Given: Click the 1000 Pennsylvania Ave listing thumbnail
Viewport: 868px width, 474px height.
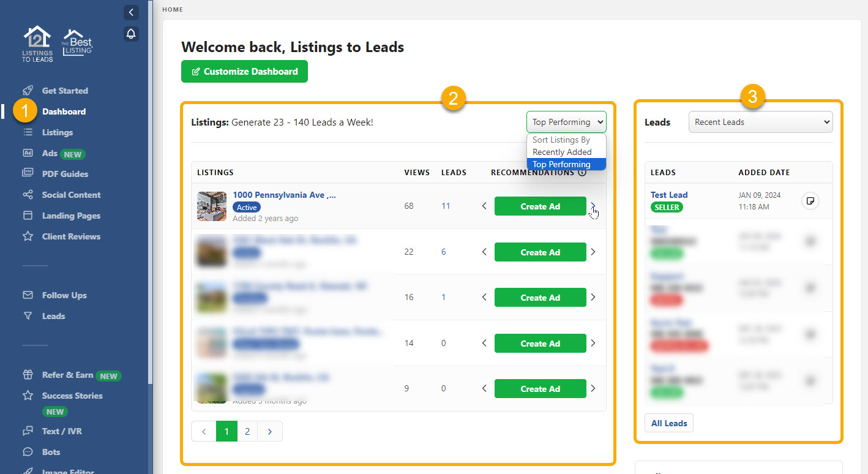Looking at the screenshot, I should (x=211, y=206).
